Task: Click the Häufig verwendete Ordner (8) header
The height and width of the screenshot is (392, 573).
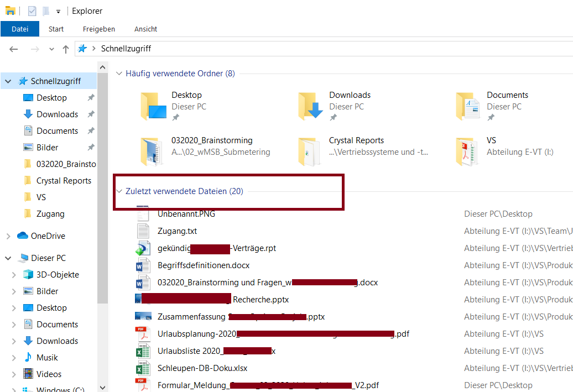Action: point(180,74)
